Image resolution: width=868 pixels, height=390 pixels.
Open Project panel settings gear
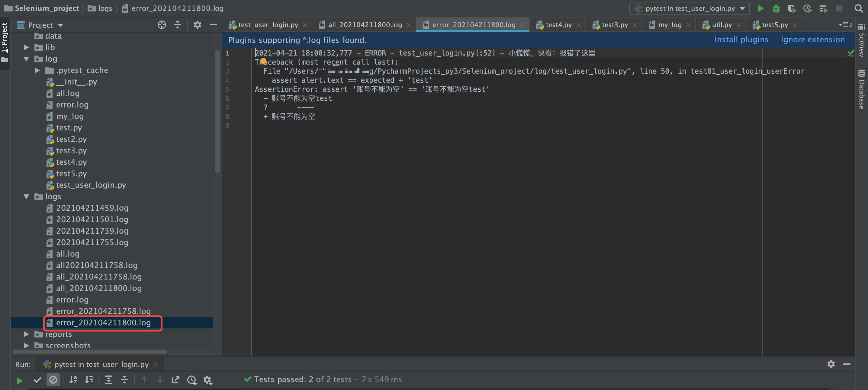pyautogui.click(x=198, y=25)
